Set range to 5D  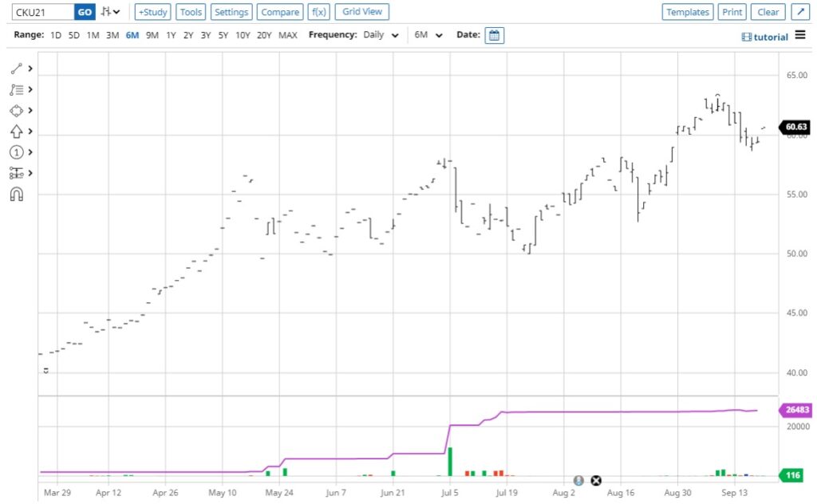coord(74,35)
